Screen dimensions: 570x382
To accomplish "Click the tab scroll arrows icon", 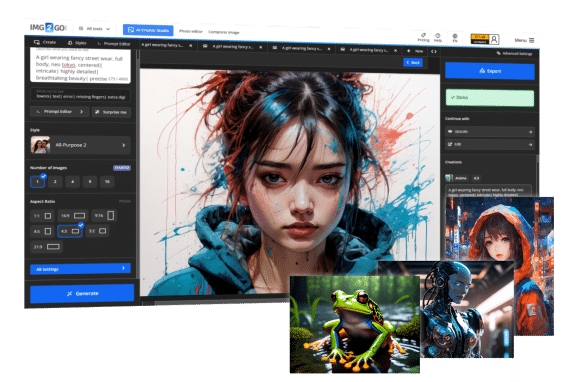I will (434, 51).
